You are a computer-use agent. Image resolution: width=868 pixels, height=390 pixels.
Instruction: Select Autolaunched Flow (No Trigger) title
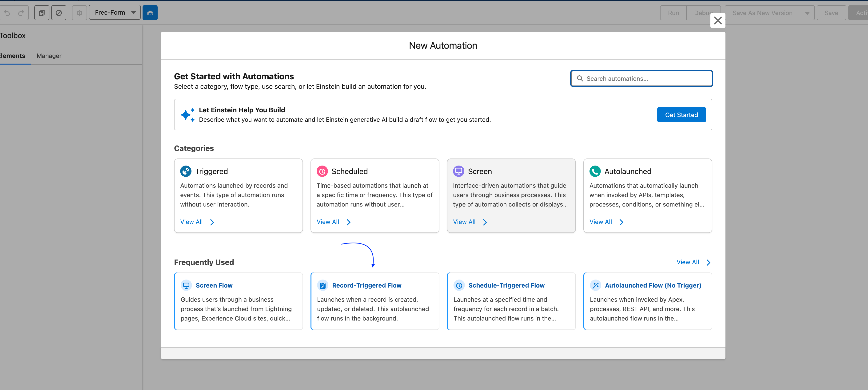653,285
